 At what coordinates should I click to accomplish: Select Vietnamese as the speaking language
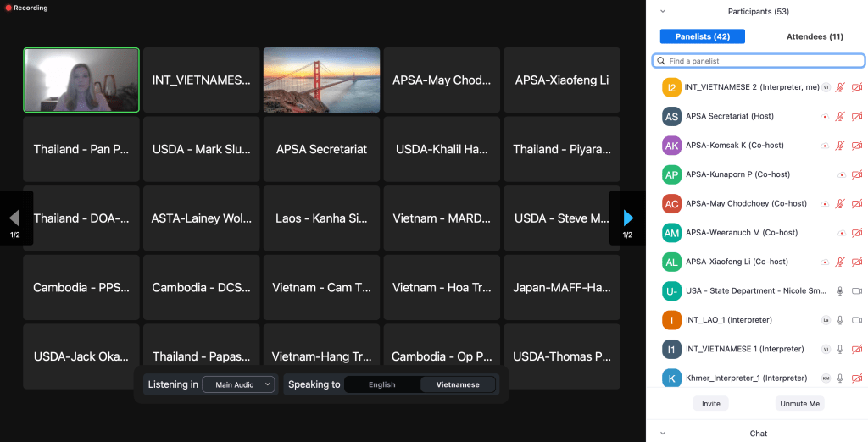point(458,384)
